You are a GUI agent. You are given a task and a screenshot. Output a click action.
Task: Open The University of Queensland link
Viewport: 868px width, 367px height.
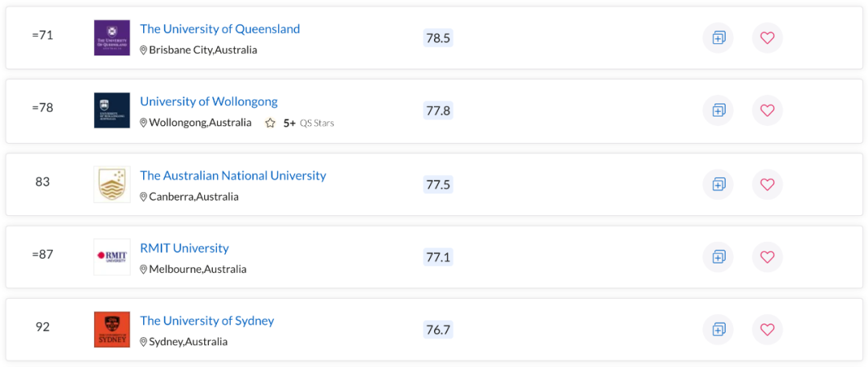(219, 29)
